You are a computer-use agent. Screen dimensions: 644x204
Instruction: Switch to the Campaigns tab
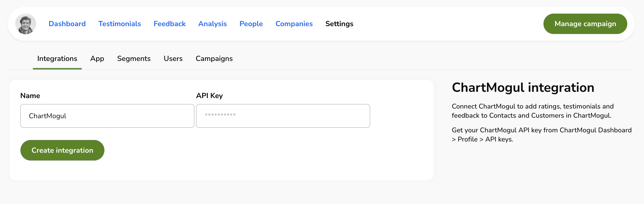[x=214, y=59]
